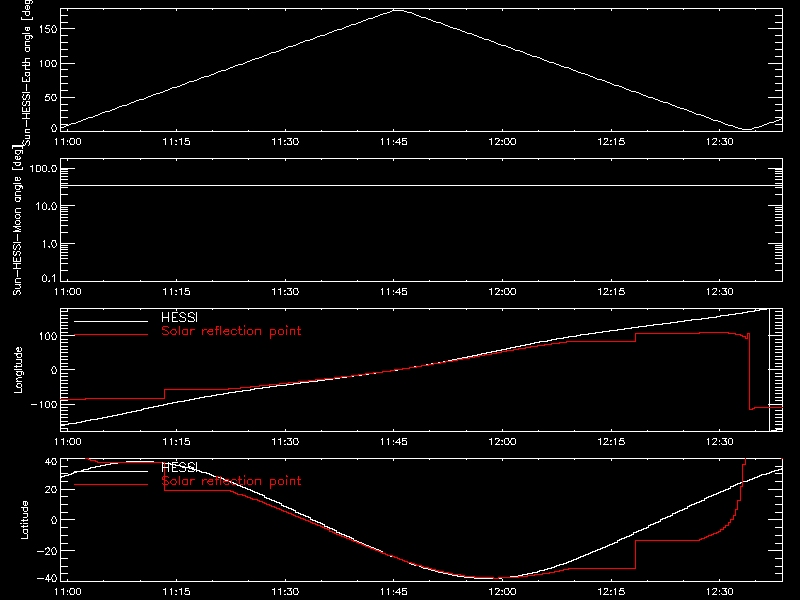This screenshot has height=600, width=800.
Task: Select the '1.0' tick in Moon angle plot
Action: pos(49,244)
